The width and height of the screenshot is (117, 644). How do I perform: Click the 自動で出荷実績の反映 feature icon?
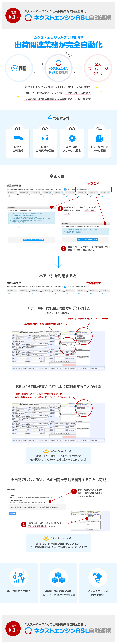click(45, 138)
